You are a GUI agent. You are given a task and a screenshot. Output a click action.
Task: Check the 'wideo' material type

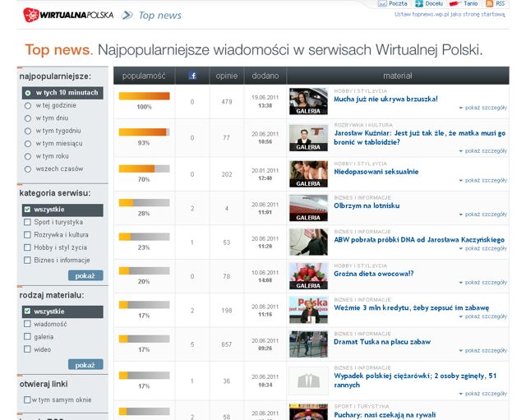pyautogui.click(x=27, y=349)
